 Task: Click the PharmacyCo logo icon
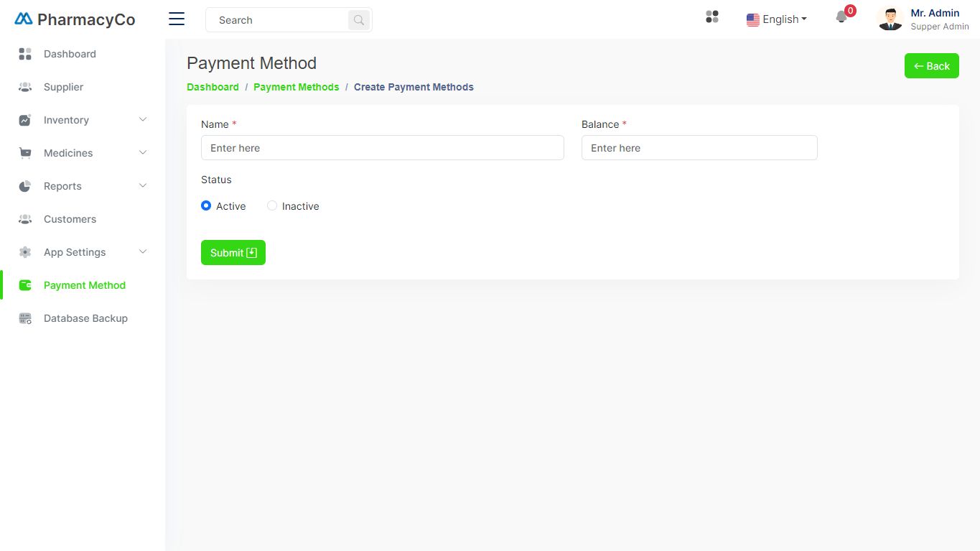[24, 19]
